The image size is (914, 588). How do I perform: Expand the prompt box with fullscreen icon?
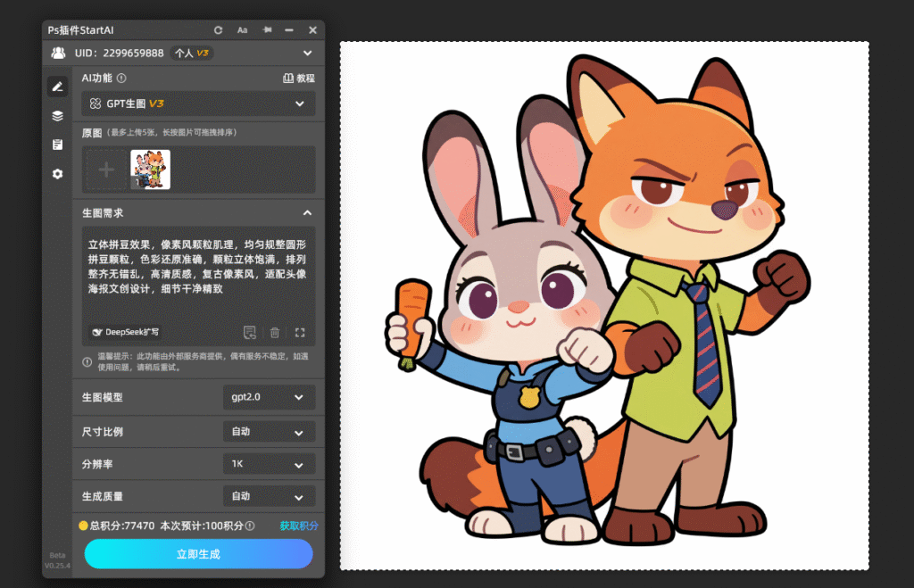300,332
